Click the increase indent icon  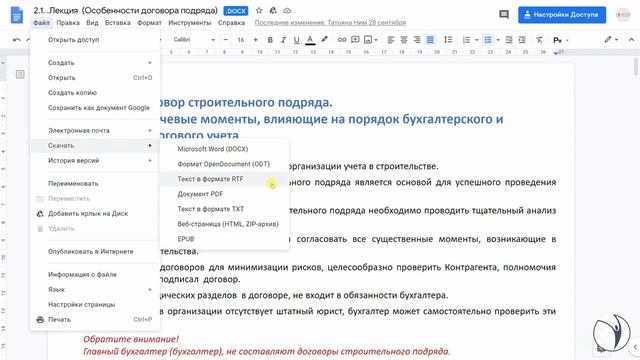(x=522, y=40)
